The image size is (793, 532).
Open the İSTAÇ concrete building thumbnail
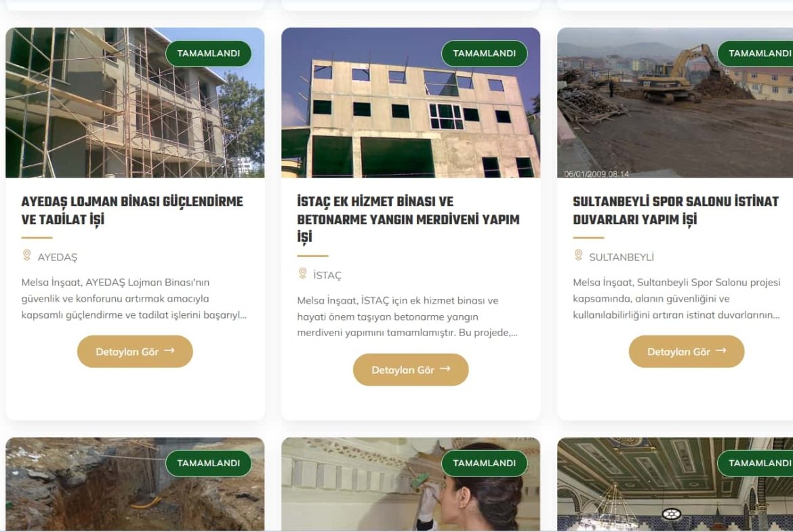coord(411,102)
